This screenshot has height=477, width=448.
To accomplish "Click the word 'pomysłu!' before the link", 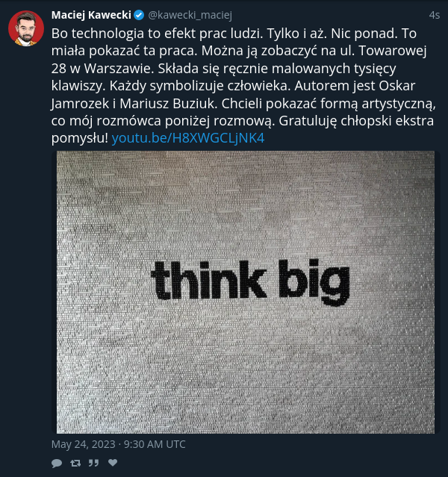I will 80,139.
